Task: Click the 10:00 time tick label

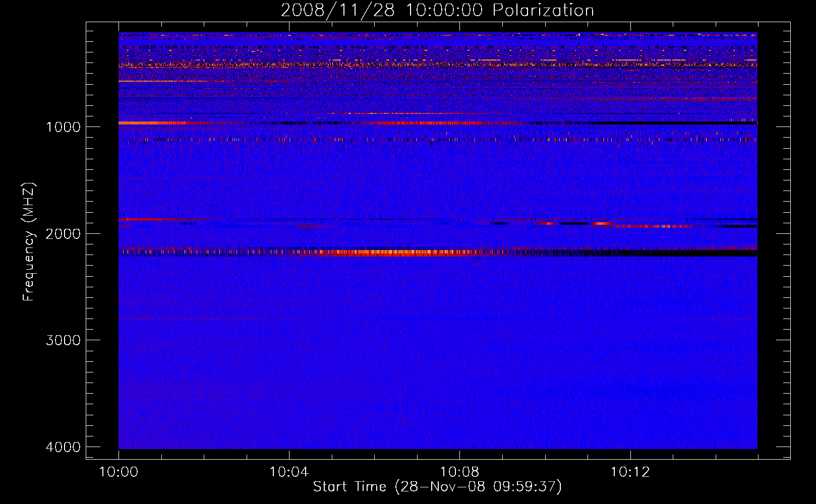Action: (119, 472)
